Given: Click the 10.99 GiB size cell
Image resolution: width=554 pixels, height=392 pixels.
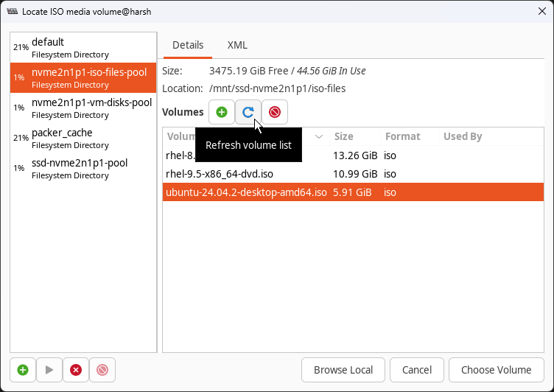Looking at the screenshot, I should click(x=355, y=174).
